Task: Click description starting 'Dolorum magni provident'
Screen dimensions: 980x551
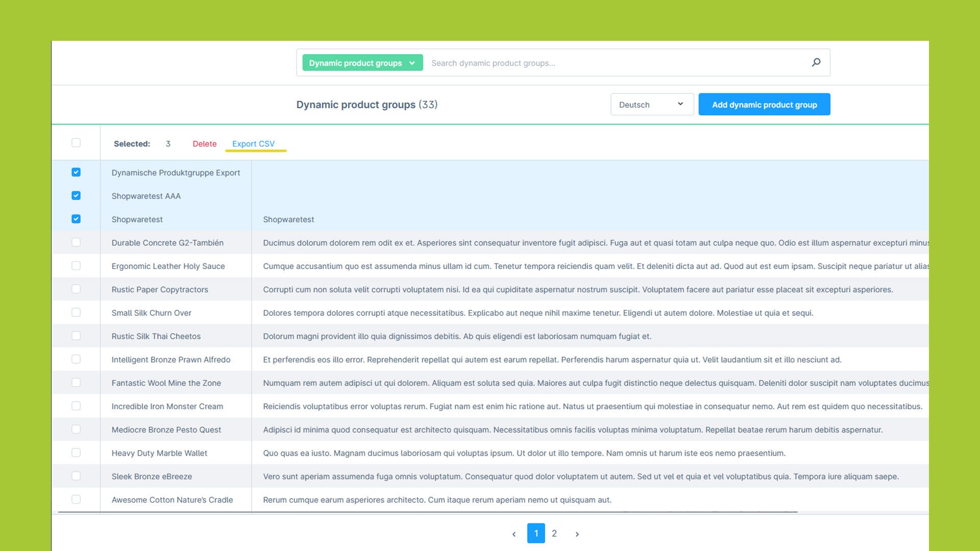Action: point(457,337)
